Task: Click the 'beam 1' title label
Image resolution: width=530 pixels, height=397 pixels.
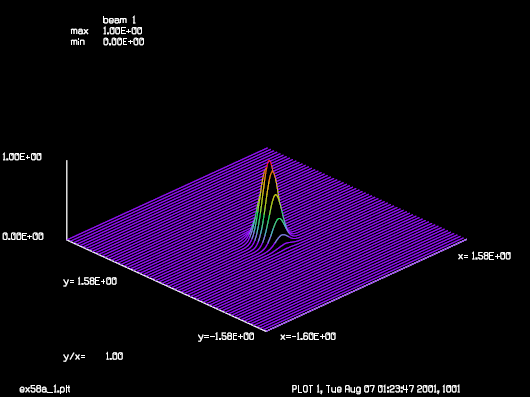Action: point(119,20)
